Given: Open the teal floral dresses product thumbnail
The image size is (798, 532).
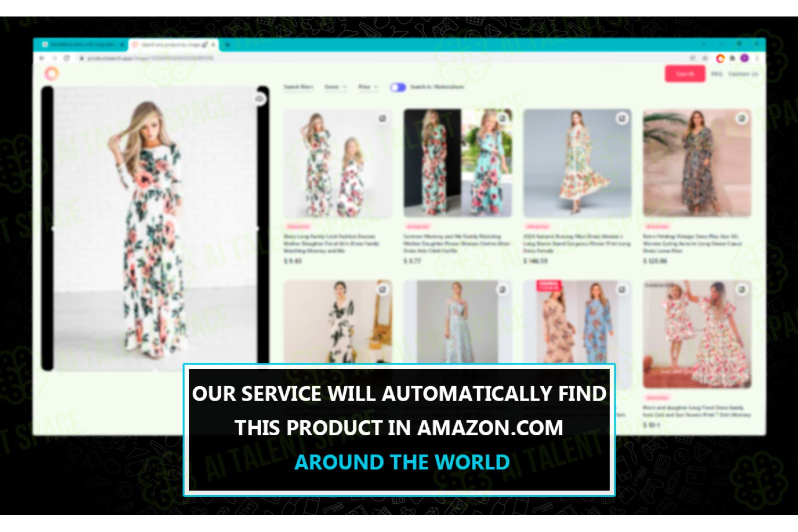Looking at the screenshot, I should 458,163.
